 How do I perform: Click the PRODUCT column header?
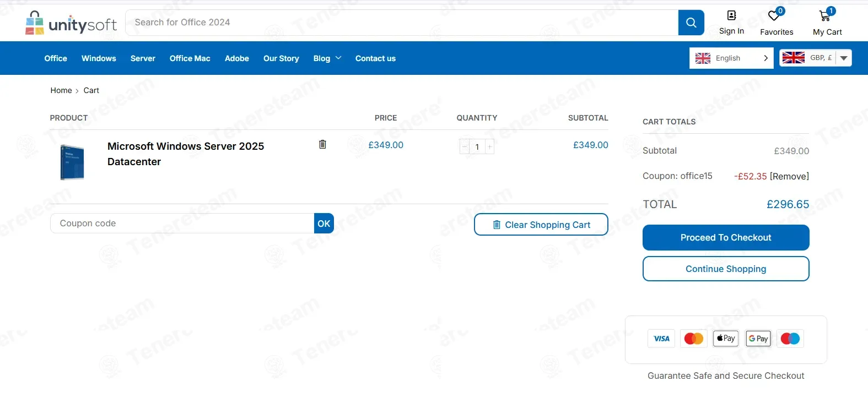[x=69, y=118]
